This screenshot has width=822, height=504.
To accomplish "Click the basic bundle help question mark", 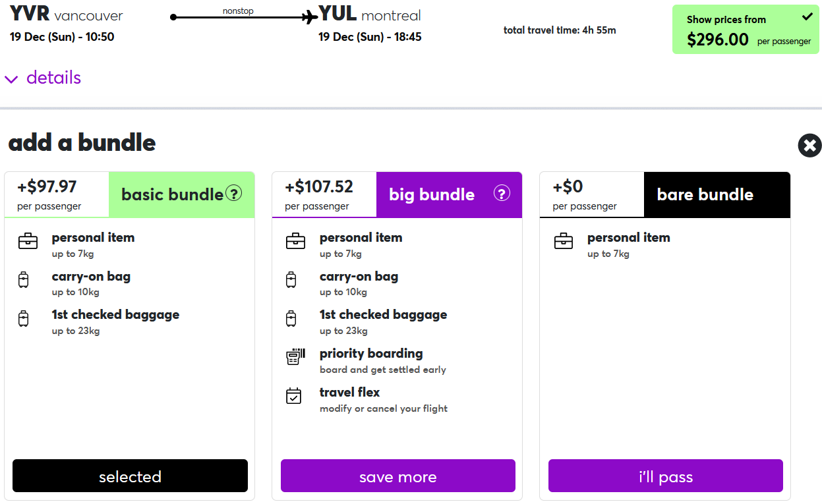I will (x=234, y=194).
